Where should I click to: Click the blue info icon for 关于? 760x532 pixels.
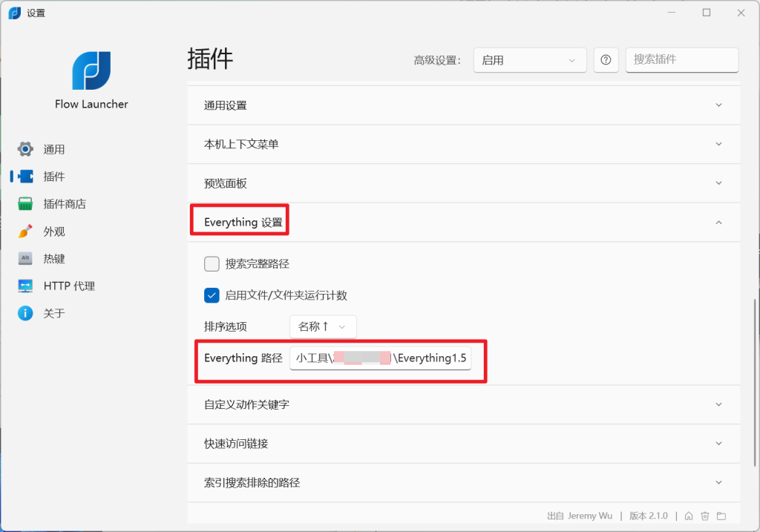tap(25, 313)
